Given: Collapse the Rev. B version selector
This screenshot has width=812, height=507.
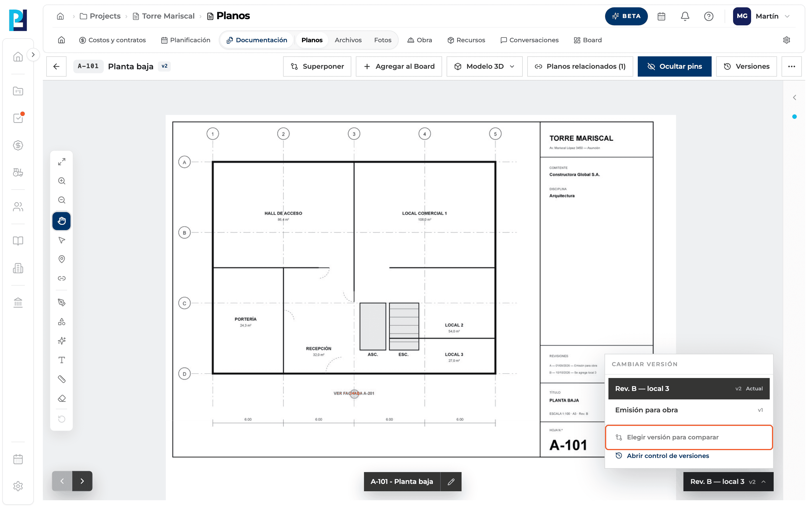Looking at the screenshot, I should [728, 482].
